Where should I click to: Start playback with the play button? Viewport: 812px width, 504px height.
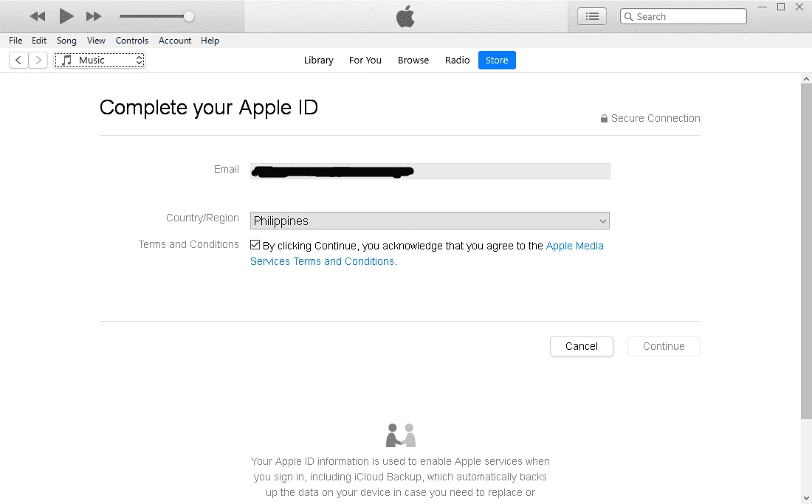66,16
